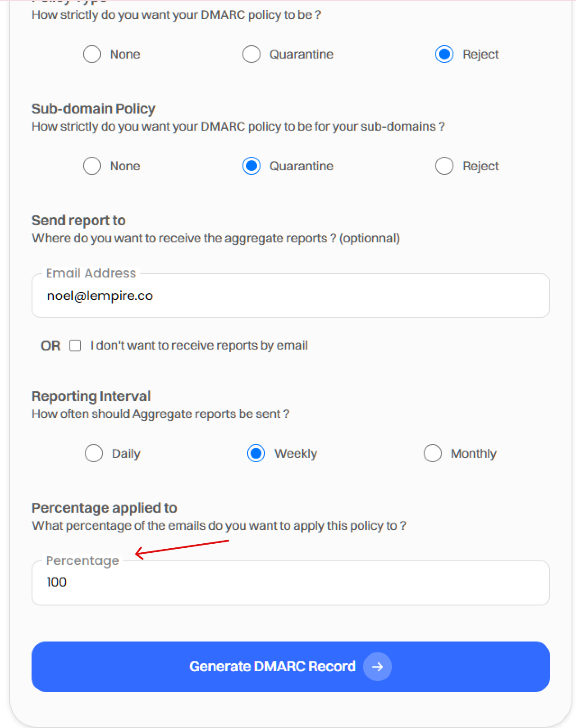Click the Percentage floating field label
This screenshot has width=576, height=728.
point(82,560)
